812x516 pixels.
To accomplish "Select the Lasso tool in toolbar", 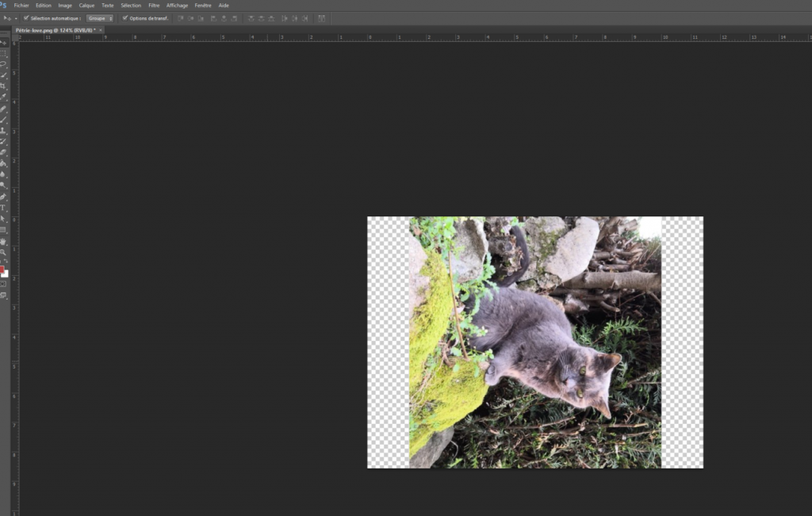I will [x=3, y=64].
